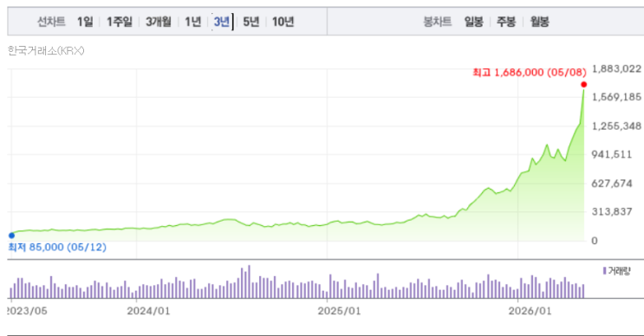Click the 봉차트 section label
644x336 pixels.
pyautogui.click(x=438, y=22)
